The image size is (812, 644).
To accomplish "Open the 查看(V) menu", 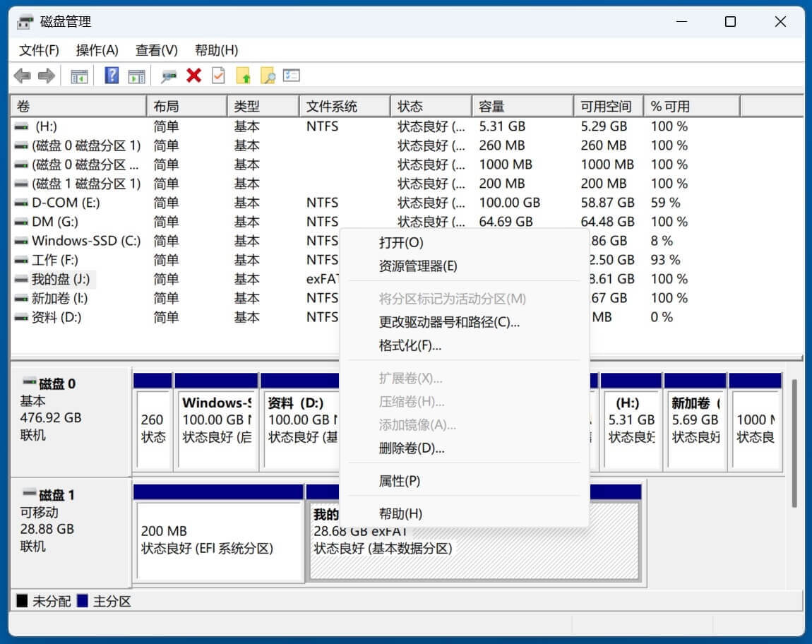I will pos(156,50).
